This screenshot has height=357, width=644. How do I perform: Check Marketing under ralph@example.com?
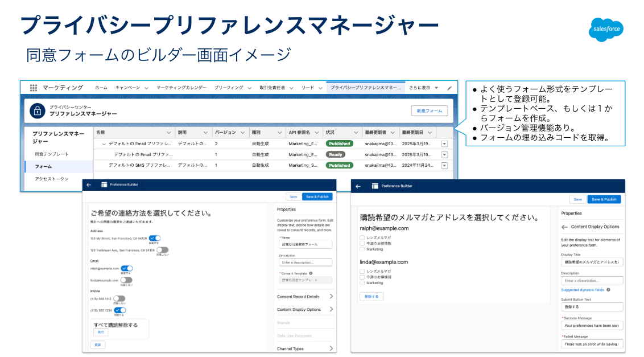362,249
